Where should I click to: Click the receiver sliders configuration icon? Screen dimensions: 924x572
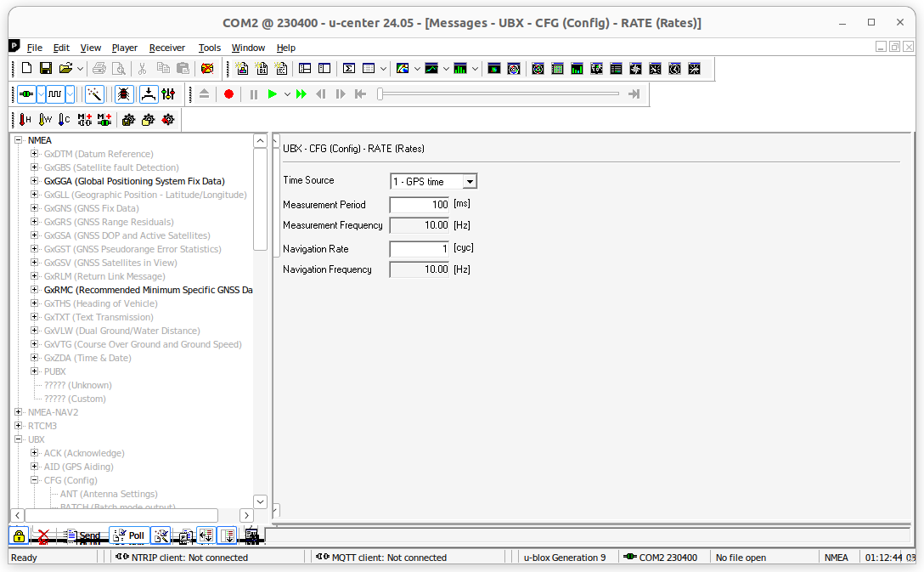tap(168, 93)
